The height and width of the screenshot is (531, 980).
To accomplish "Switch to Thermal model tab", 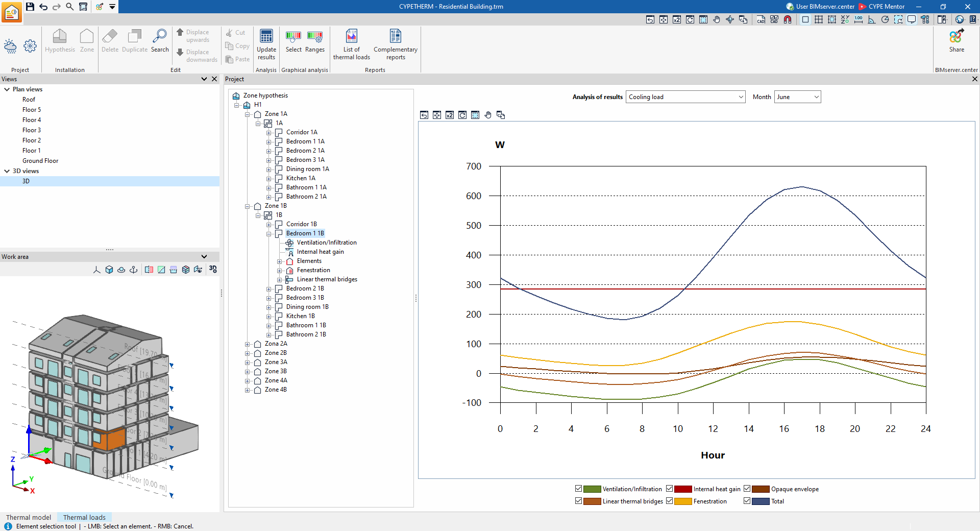I will pos(29,517).
